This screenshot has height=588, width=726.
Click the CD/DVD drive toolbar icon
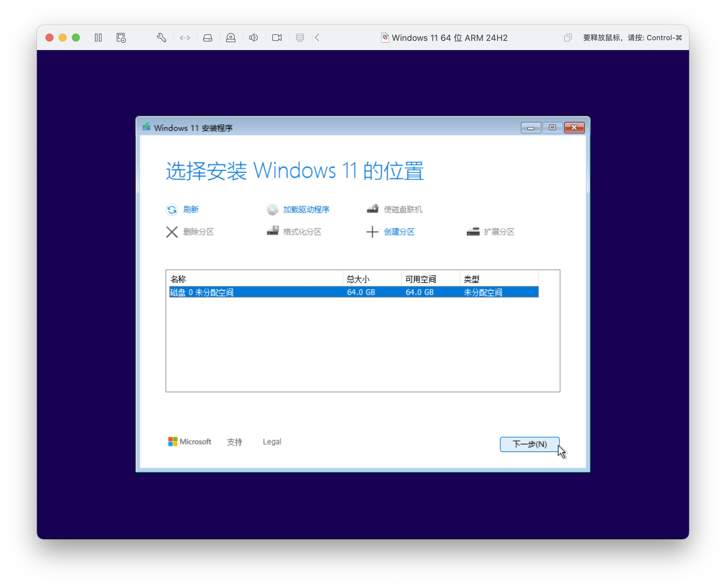pos(231,38)
